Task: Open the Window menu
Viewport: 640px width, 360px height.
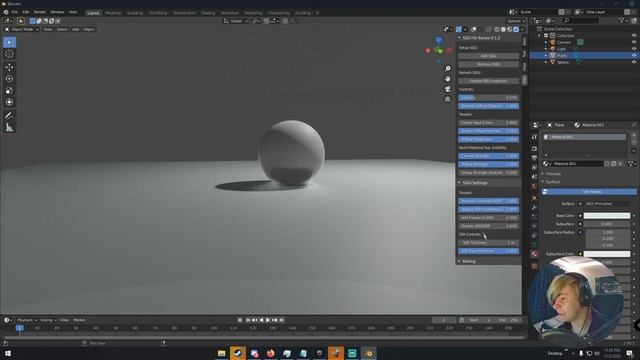Action: pyautogui.click(x=57, y=12)
